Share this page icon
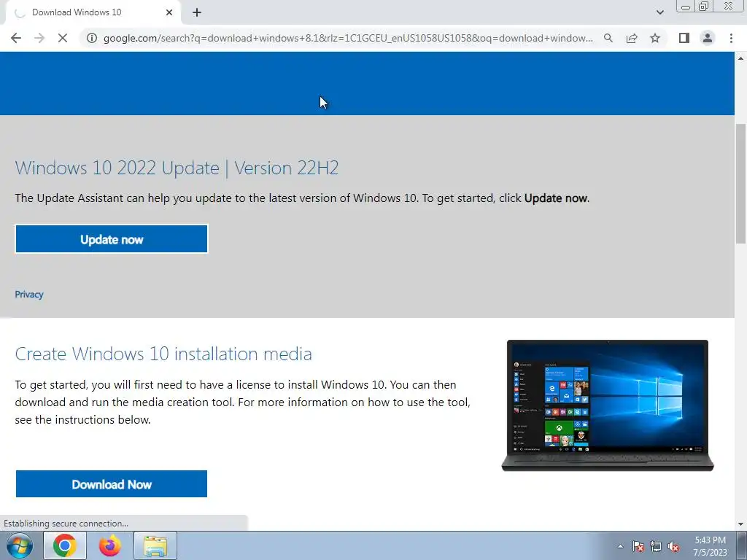Viewport: 747px width, 560px height. (632, 38)
